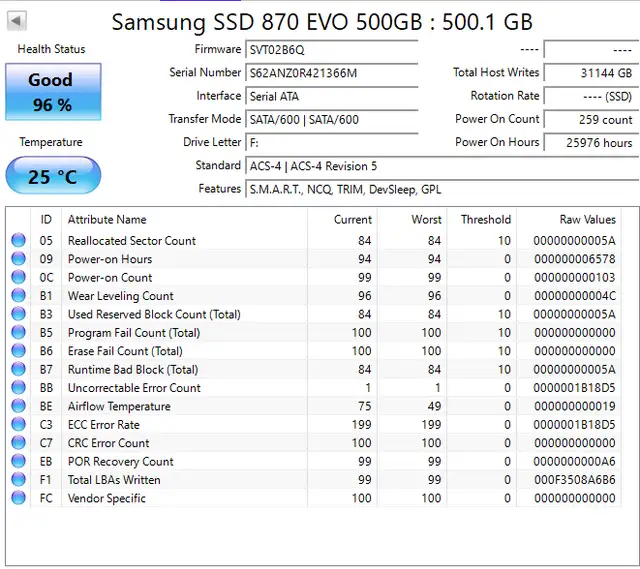Select the Erase Fail Count (Total) name
Image resolution: width=640 pixels, height=569 pixels.
(125, 351)
